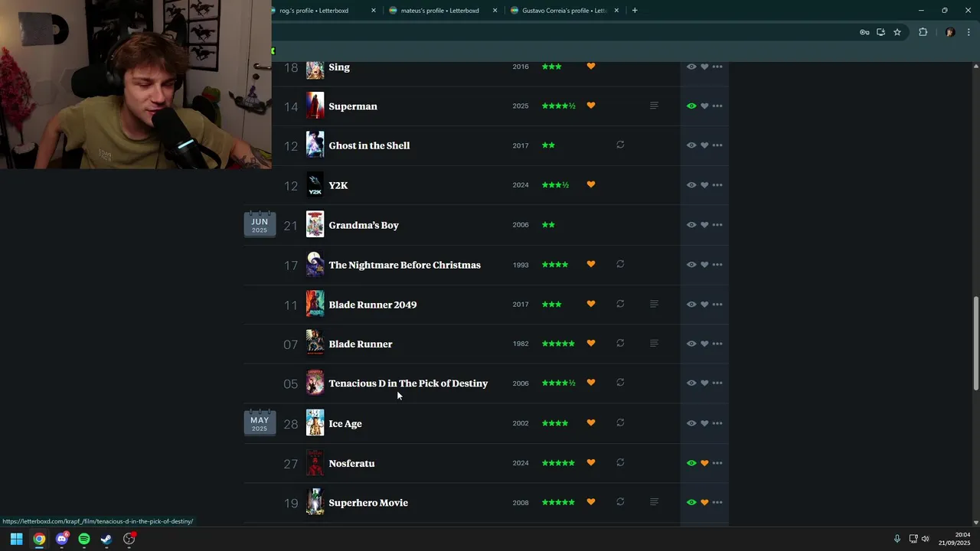Open the review icon for Superhero Movie
The image size is (980, 551).
pyautogui.click(x=654, y=502)
